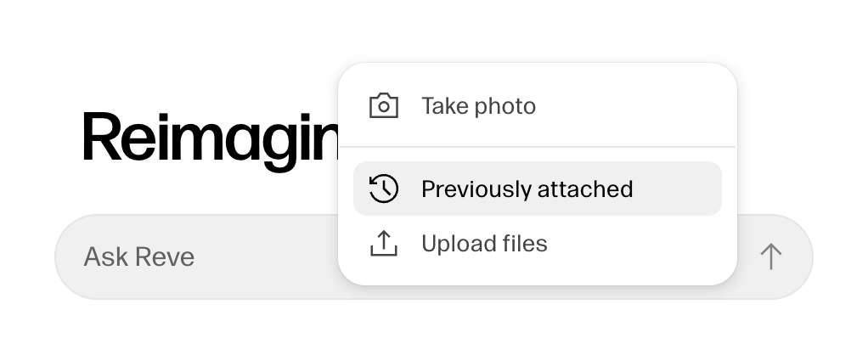Screen dimensions: 868x355
Task: Choose Upload files from the attachment menu
Action: click(538, 244)
